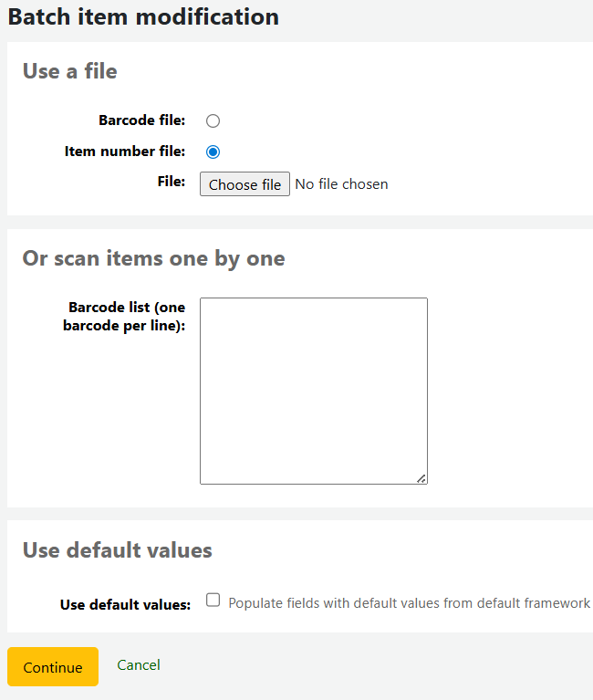Click the text area resize grip

point(421,478)
